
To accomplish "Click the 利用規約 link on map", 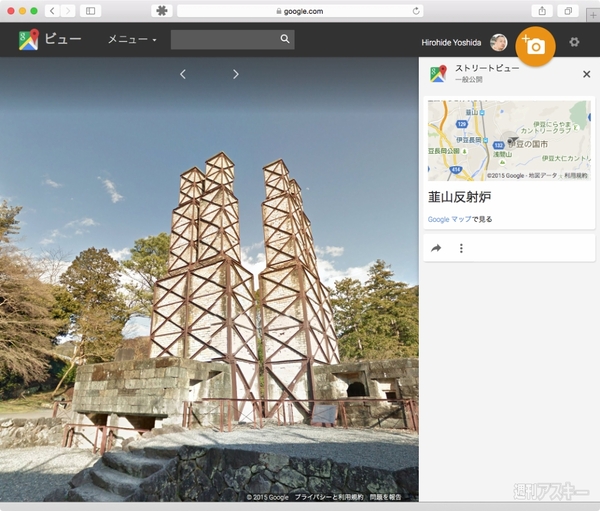I will point(576,176).
